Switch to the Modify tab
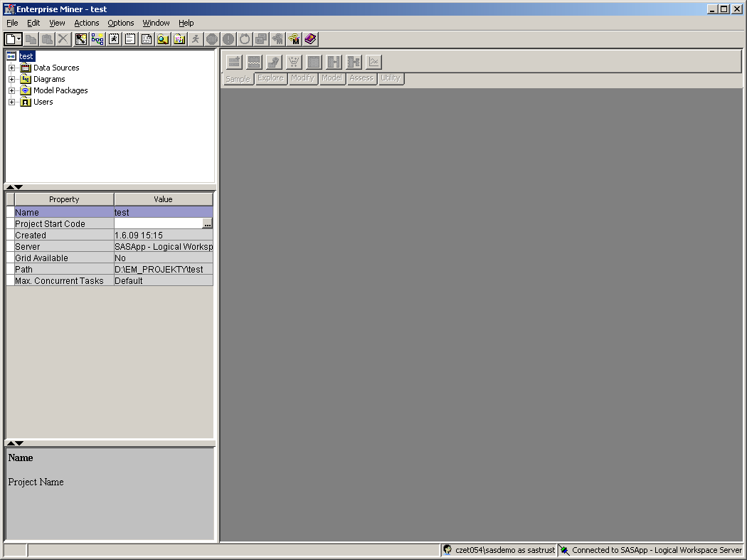 click(x=302, y=78)
